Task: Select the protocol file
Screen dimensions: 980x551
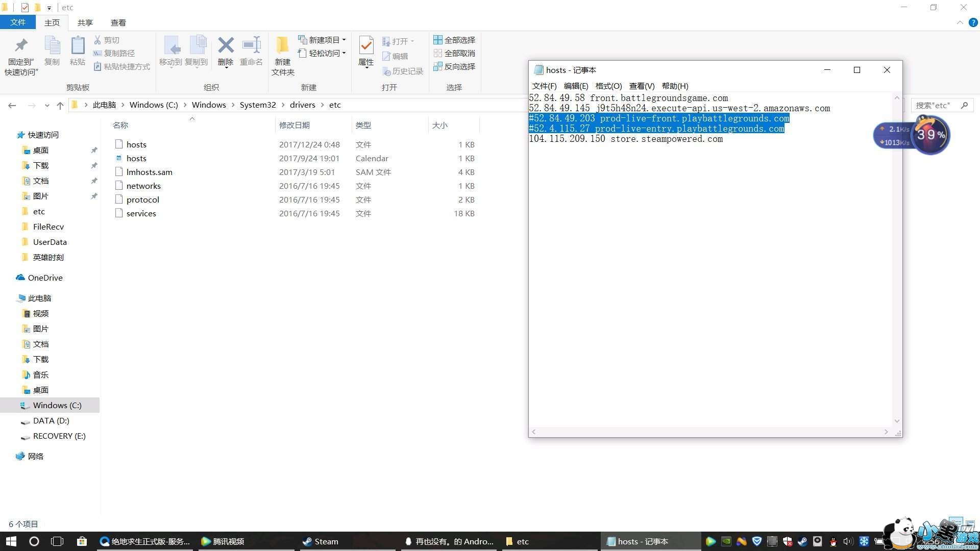Action: 295,199
